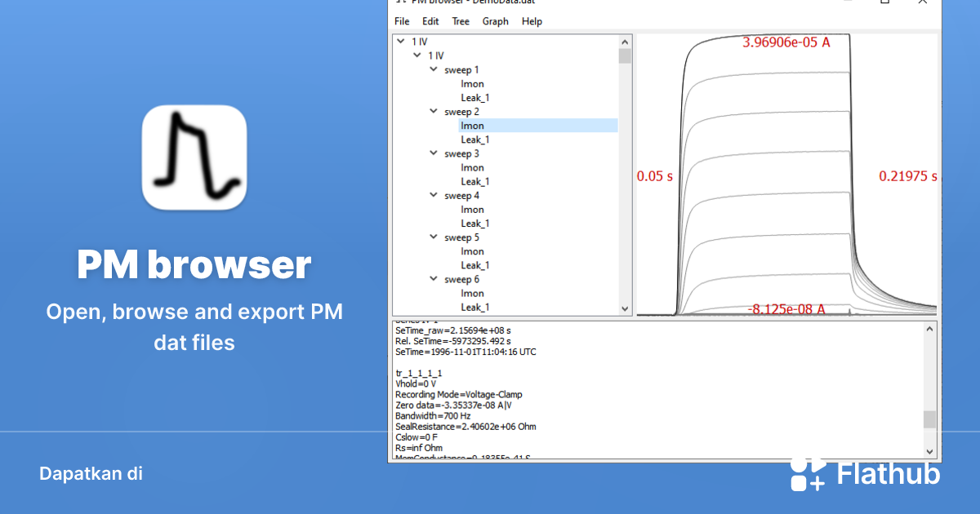Open the Help menu
Viewport: 980px width, 514px height.
532,21
